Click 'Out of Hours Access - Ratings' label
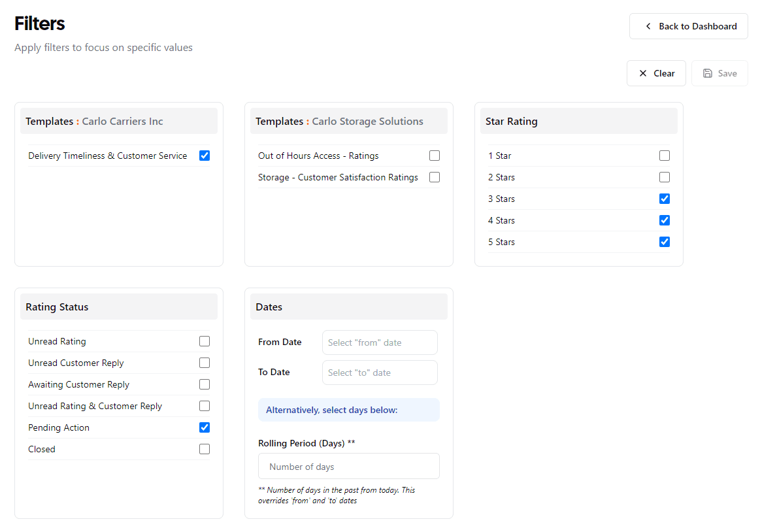The image size is (760, 532). tap(318, 156)
